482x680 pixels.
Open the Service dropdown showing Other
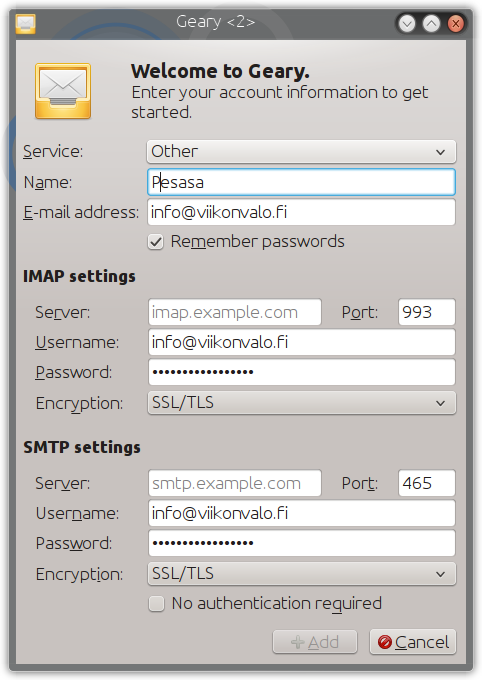coord(302,152)
